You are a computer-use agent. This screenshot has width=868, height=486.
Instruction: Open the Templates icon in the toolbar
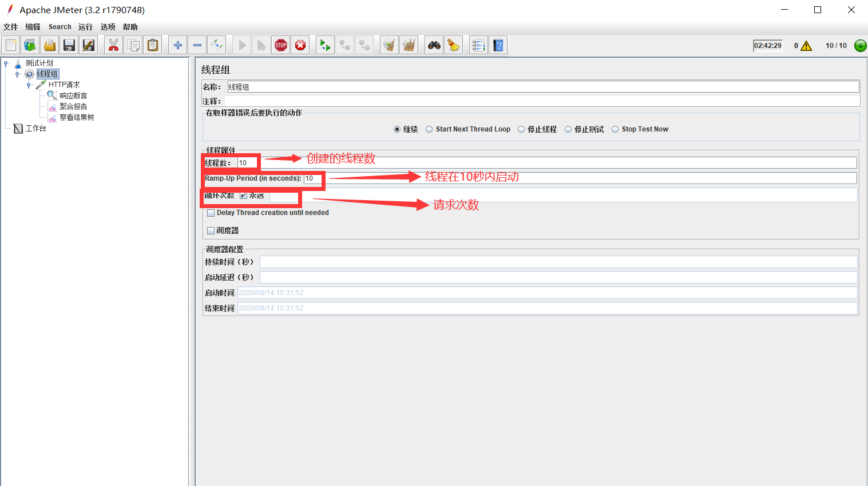pos(30,45)
